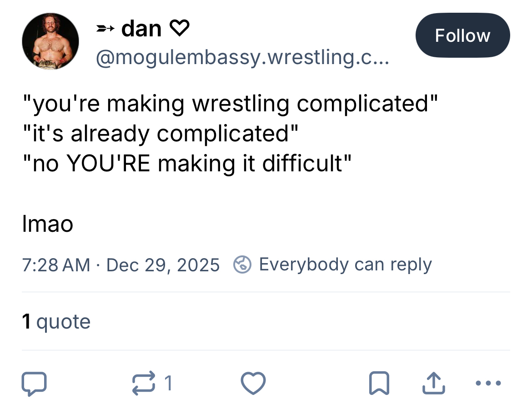The image size is (532, 409).
Task: Click the globe reply-settings icon
Action: [242, 264]
